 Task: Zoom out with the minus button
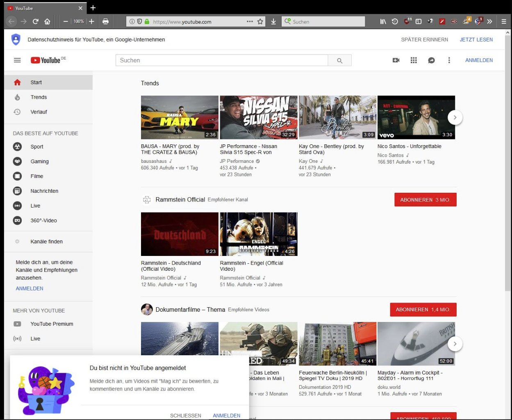66,21
